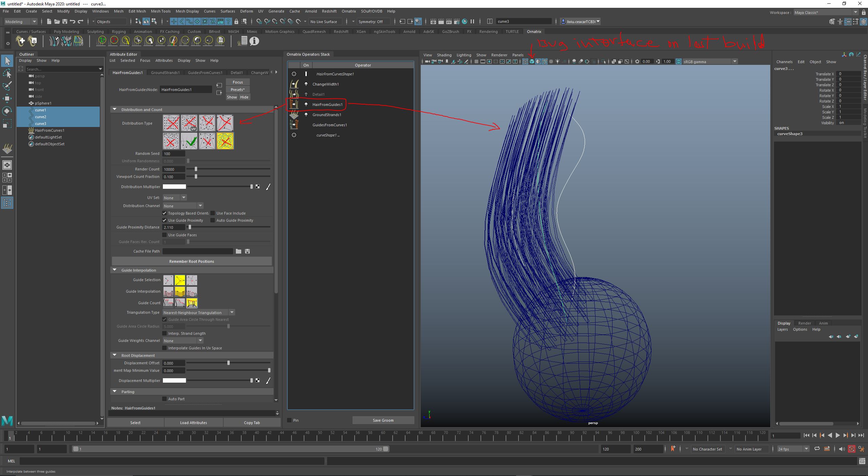Image resolution: width=868 pixels, height=476 pixels.
Task: Click the Lasso Select tool
Action: pos(7,73)
